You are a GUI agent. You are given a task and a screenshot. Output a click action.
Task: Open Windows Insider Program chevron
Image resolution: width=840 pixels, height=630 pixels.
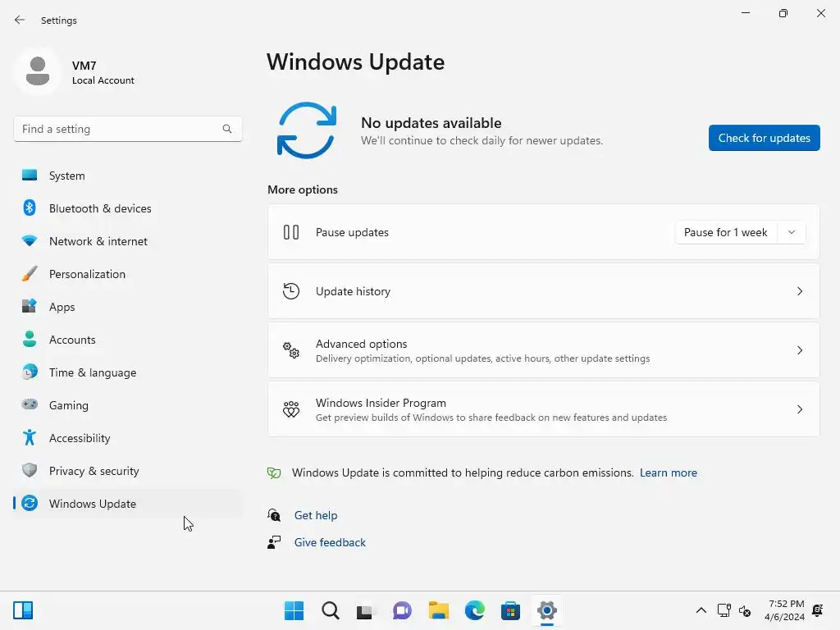(799, 409)
